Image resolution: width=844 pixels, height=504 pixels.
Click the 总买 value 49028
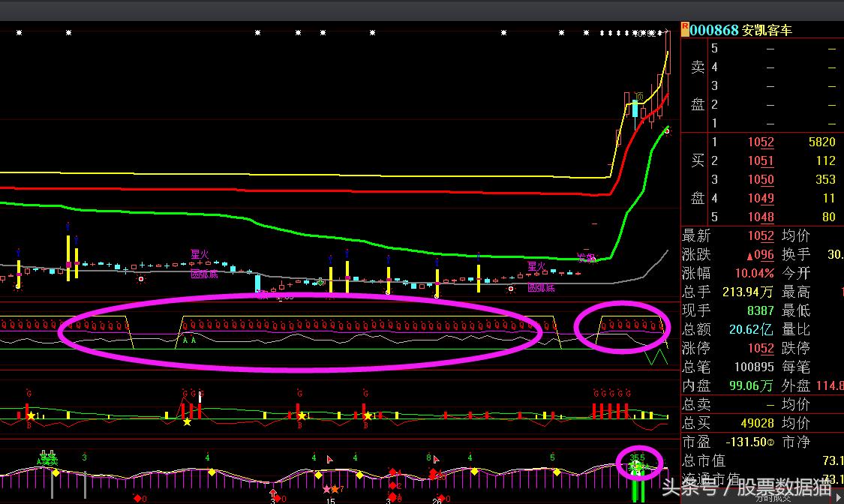[757, 423]
